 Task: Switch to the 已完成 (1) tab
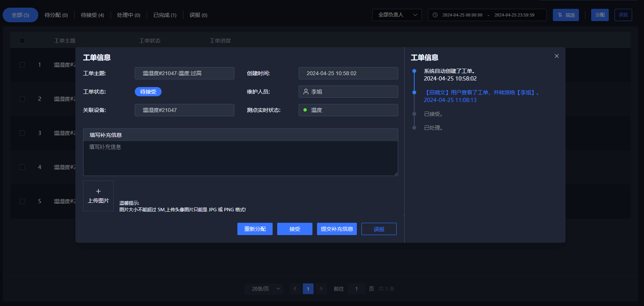(x=165, y=15)
